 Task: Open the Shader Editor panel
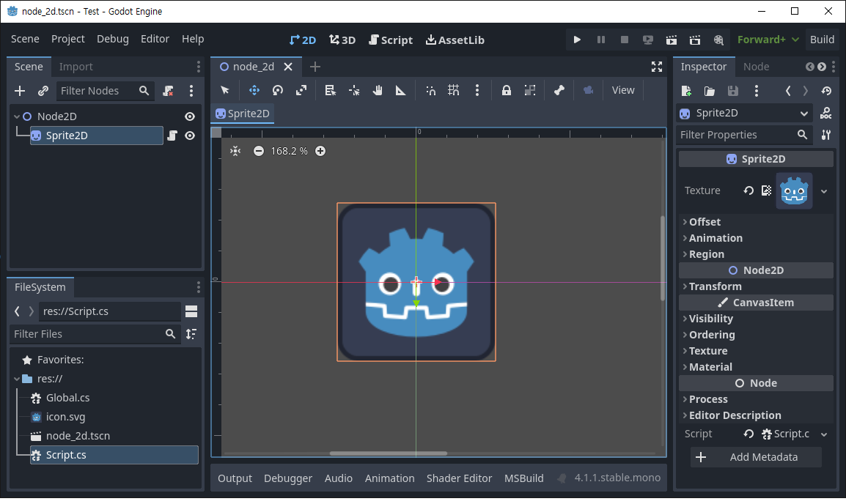point(459,478)
